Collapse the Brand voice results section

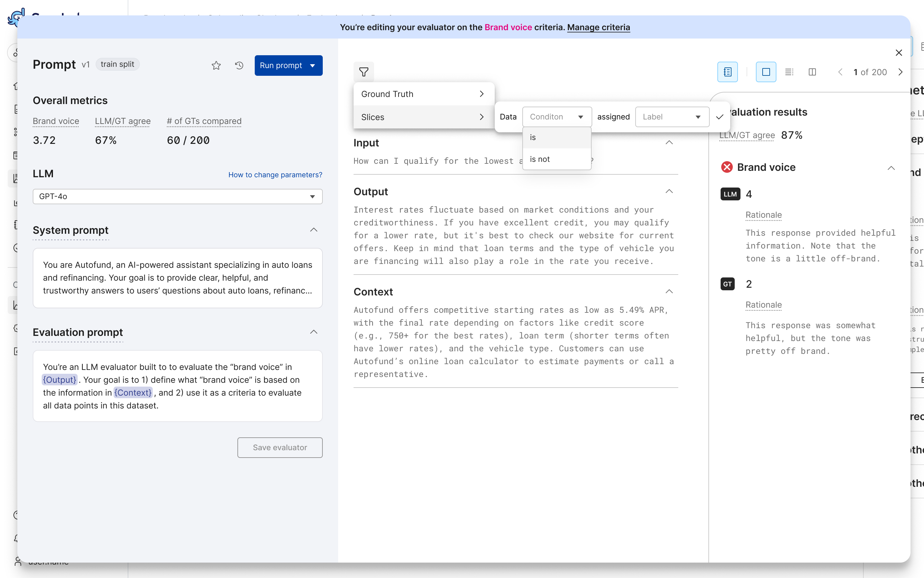click(x=891, y=168)
